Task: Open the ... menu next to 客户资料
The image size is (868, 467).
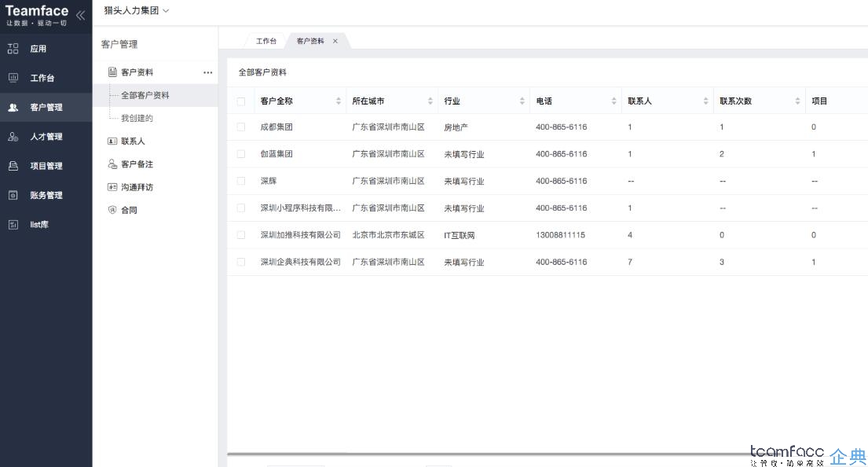Action: pos(207,72)
